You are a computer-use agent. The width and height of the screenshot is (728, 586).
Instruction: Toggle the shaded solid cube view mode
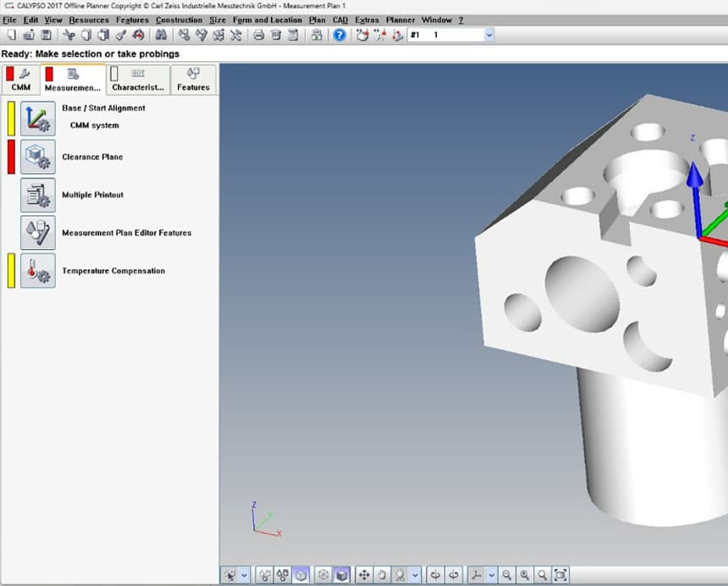(341, 575)
